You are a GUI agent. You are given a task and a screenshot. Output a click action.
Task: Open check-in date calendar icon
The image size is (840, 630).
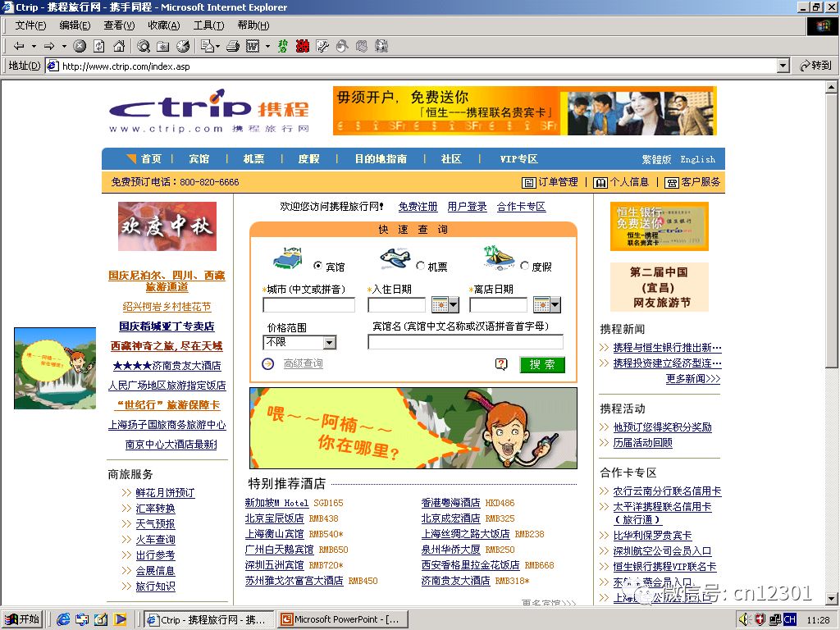click(x=445, y=305)
